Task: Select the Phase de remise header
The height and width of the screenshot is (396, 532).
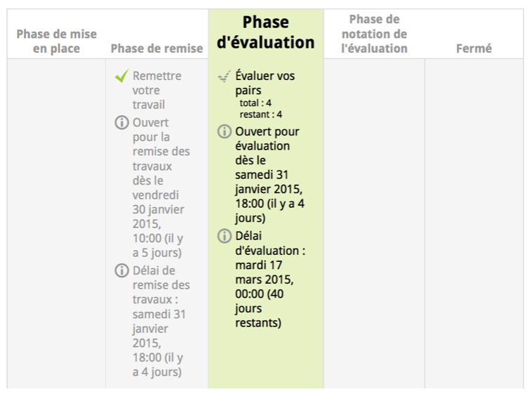Action: point(157,48)
